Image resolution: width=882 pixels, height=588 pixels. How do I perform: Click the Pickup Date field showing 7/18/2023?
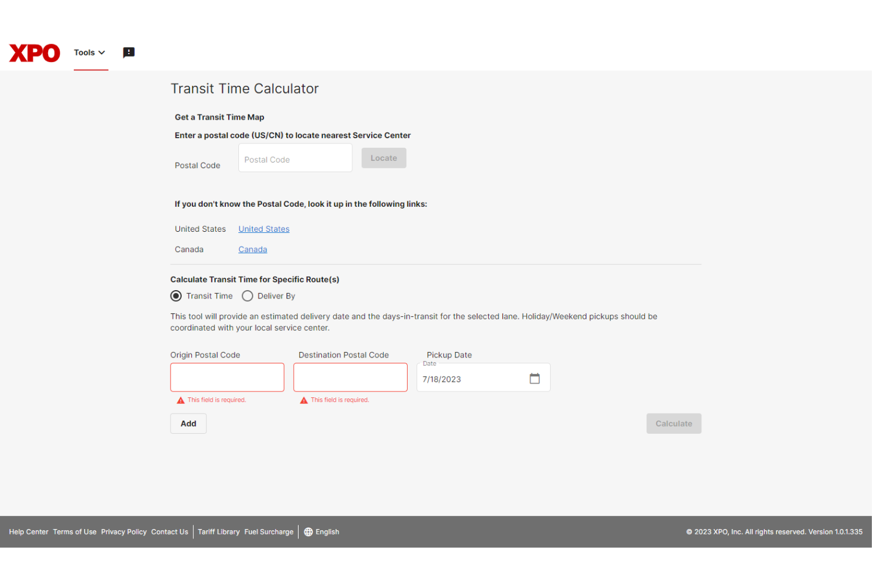click(471, 379)
